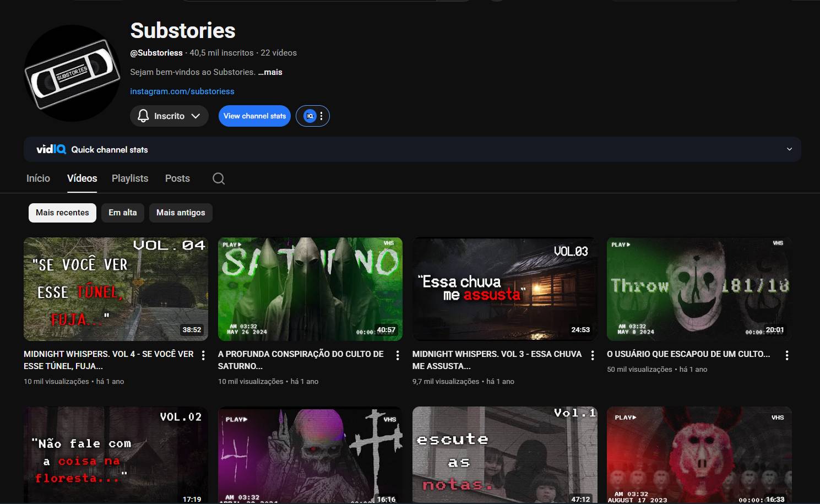
Task: Select the Mais recentes filter chip
Action: tap(62, 213)
